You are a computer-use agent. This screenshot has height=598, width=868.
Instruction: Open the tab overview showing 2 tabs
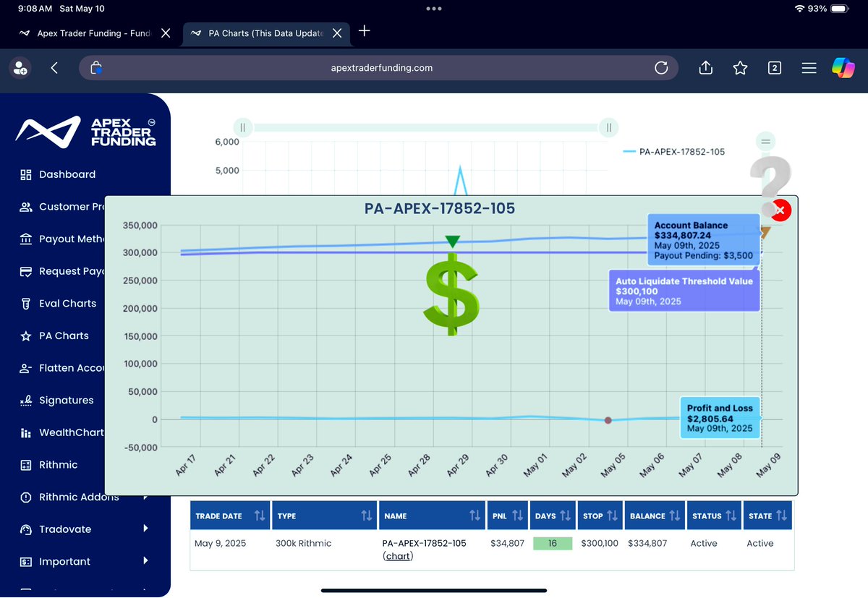coord(774,68)
